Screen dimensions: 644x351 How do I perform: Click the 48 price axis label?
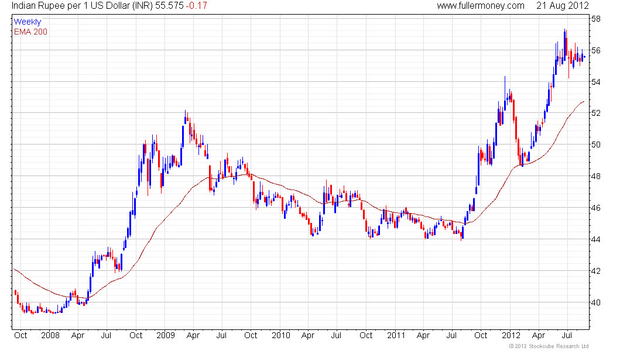(596, 177)
